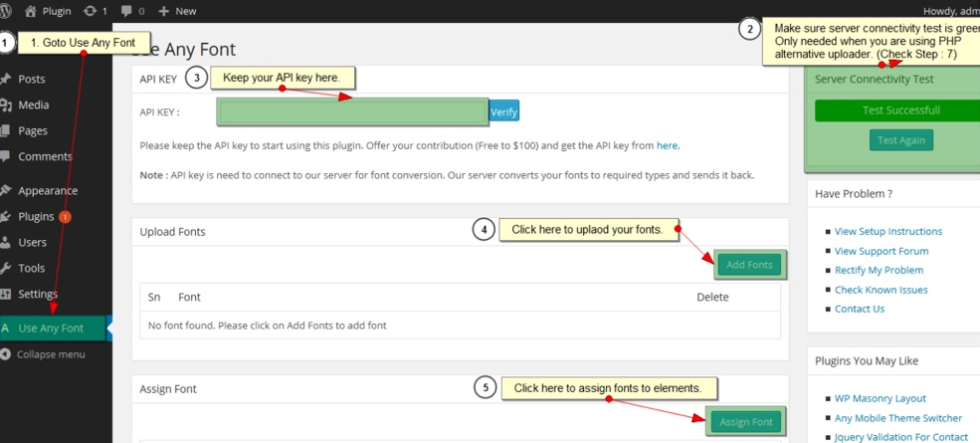The width and height of the screenshot is (980, 443).
Task: Open the Howdy admin account menu
Action: (x=951, y=11)
